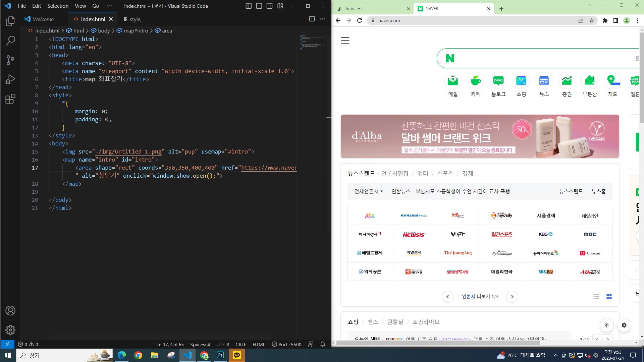Expand the 전체언론사 dropdown

pos(368,191)
